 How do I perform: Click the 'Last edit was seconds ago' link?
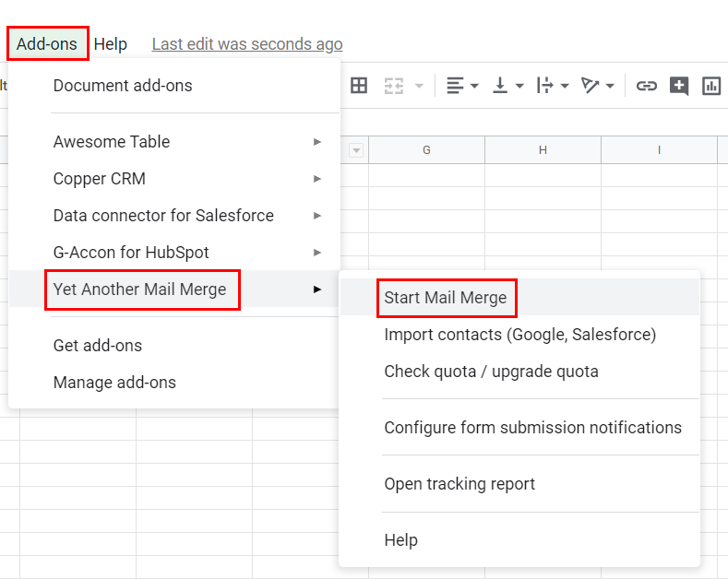247,44
